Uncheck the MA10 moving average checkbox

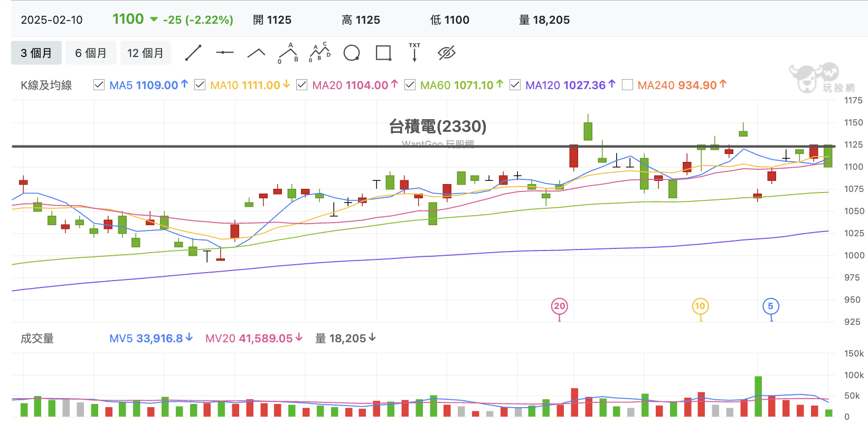pos(200,85)
